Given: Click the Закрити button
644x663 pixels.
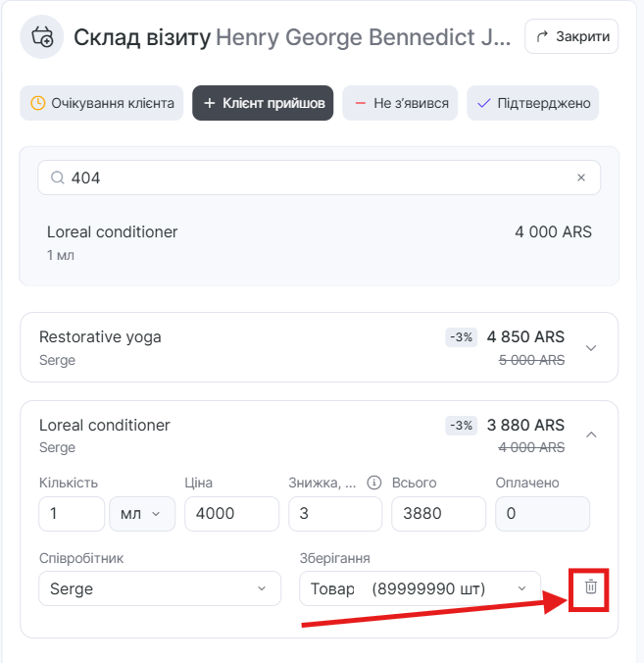Looking at the screenshot, I should [x=571, y=37].
